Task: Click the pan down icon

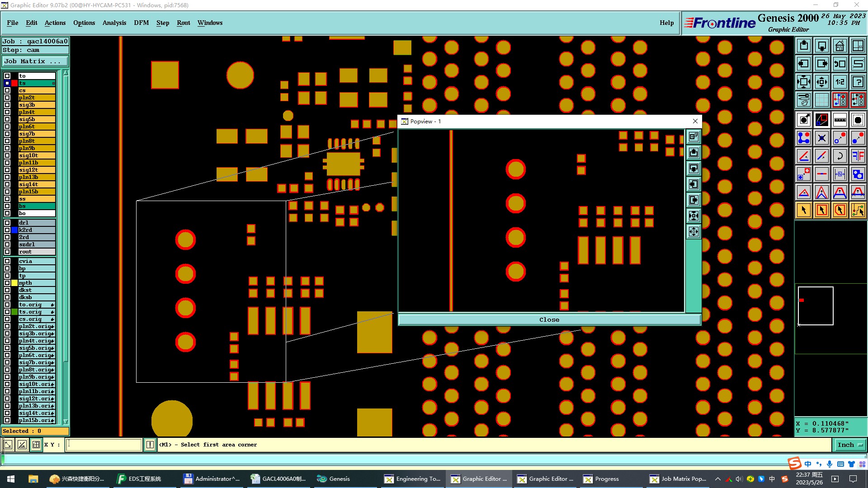Action: [x=822, y=46]
